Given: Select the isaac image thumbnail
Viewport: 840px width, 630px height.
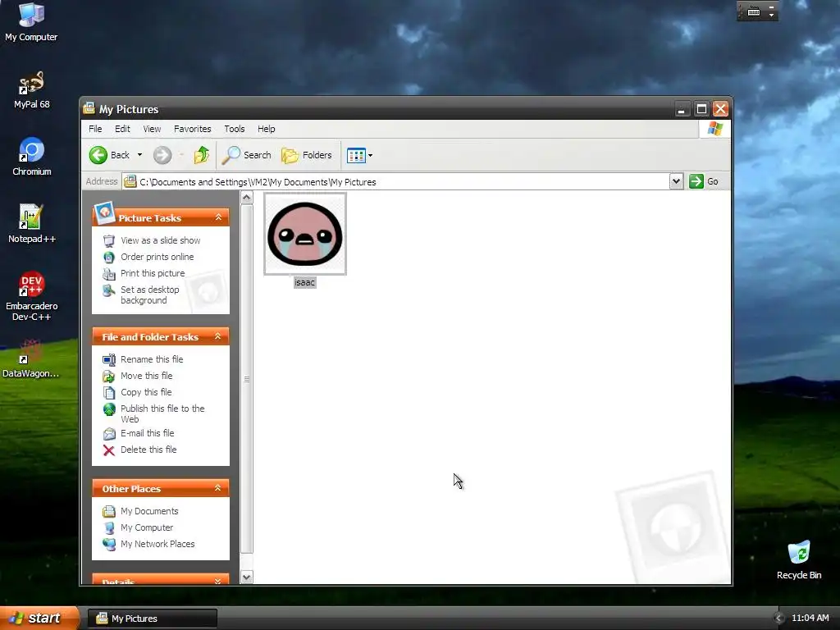Looking at the screenshot, I should coord(305,234).
